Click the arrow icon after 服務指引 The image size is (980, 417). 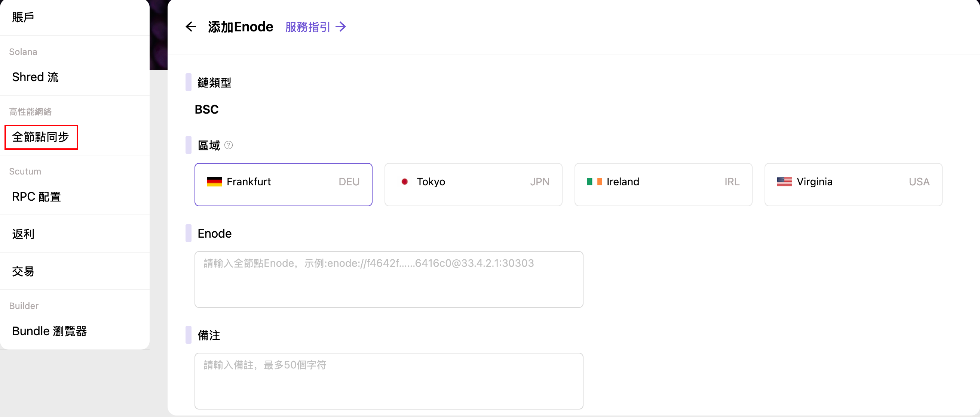tap(341, 27)
